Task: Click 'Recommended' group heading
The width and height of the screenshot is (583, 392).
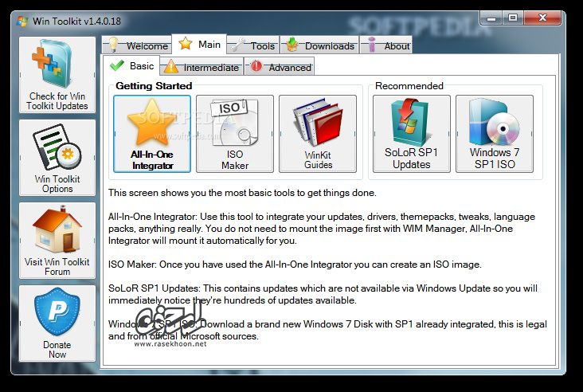Action: [409, 86]
